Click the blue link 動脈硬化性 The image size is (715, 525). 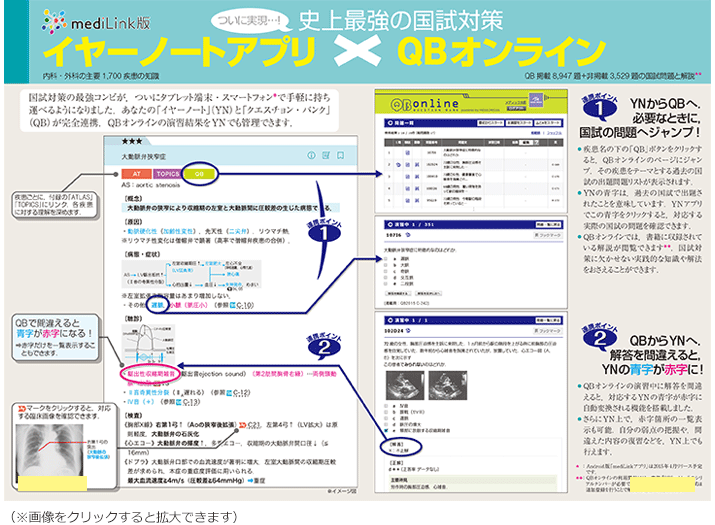pyautogui.click(x=142, y=231)
